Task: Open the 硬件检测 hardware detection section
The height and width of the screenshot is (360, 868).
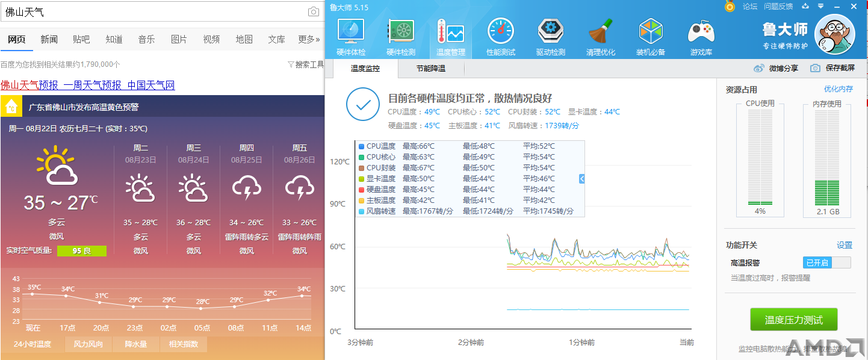Action: (401, 37)
